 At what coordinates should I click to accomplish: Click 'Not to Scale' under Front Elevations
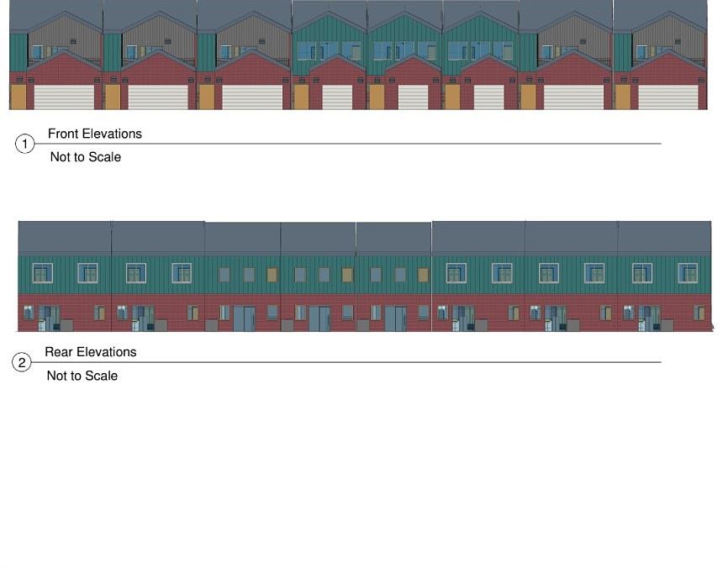(86, 157)
